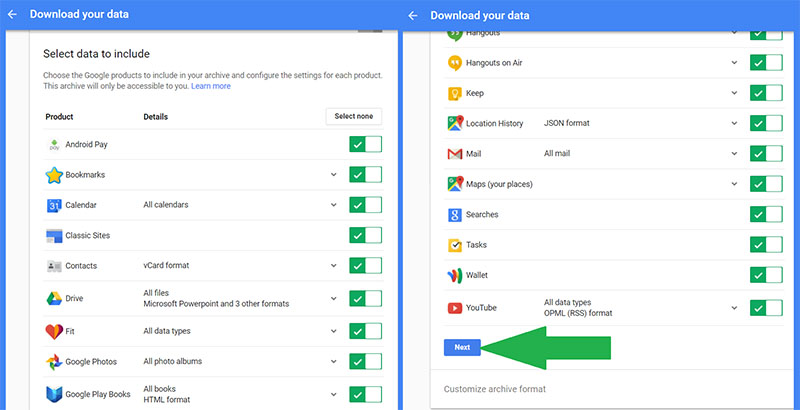Disable the Google Photos toggle
The image size is (800, 410).
(x=365, y=362)
